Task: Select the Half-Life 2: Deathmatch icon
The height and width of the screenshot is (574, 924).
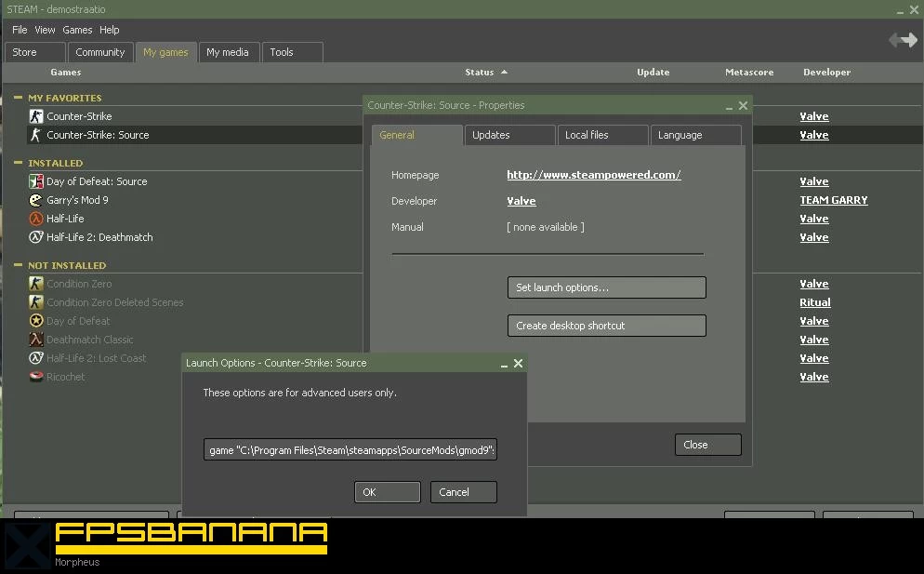Action: 36,237
